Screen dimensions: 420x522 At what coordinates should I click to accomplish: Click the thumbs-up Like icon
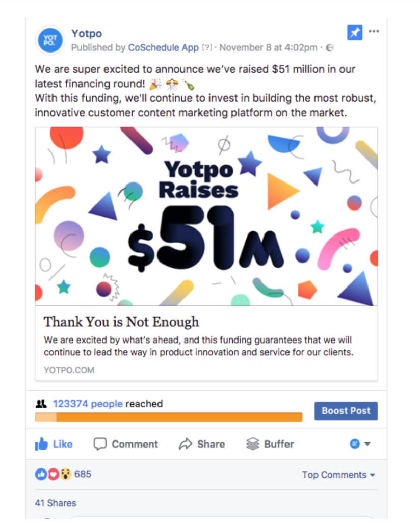tap(41, 445)
